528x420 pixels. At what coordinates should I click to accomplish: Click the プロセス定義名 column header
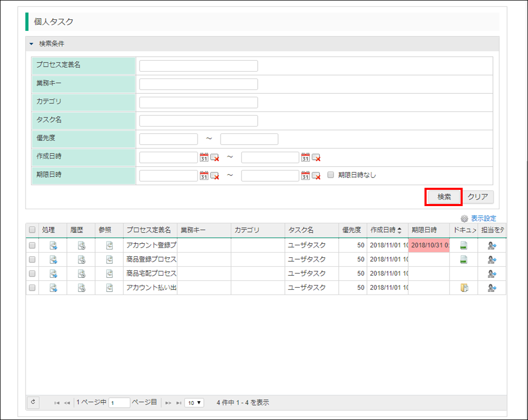click(148, 230)
